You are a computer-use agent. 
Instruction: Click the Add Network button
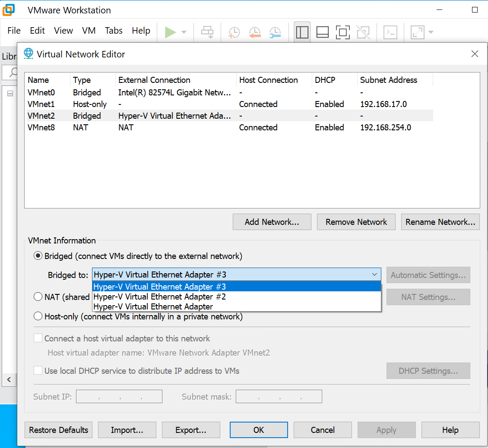272,222
